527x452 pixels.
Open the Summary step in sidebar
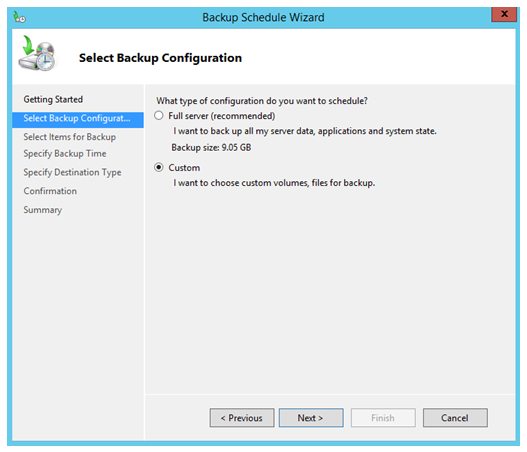point(43,210)
